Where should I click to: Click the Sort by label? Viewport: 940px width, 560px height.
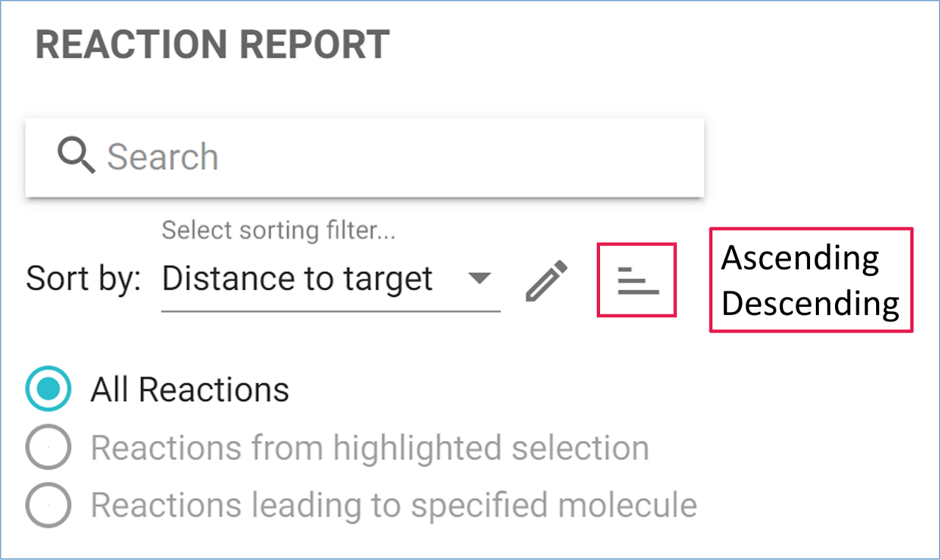[x=83, y=280]
